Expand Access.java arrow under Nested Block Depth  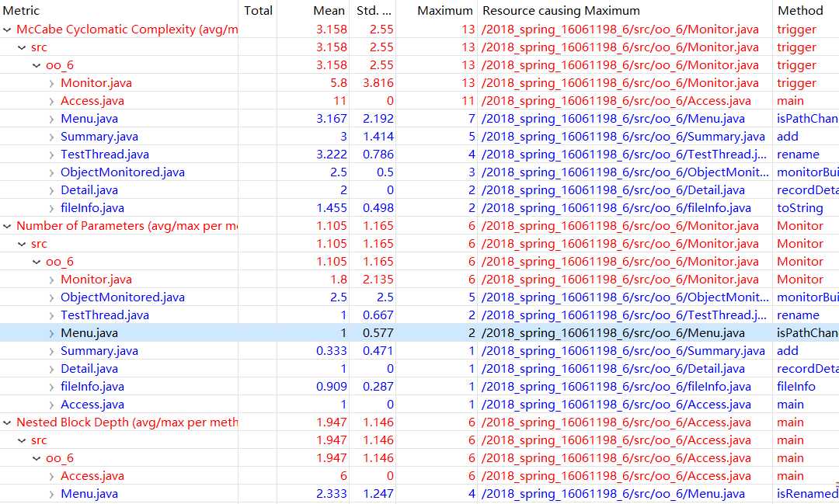coord(51,476)
